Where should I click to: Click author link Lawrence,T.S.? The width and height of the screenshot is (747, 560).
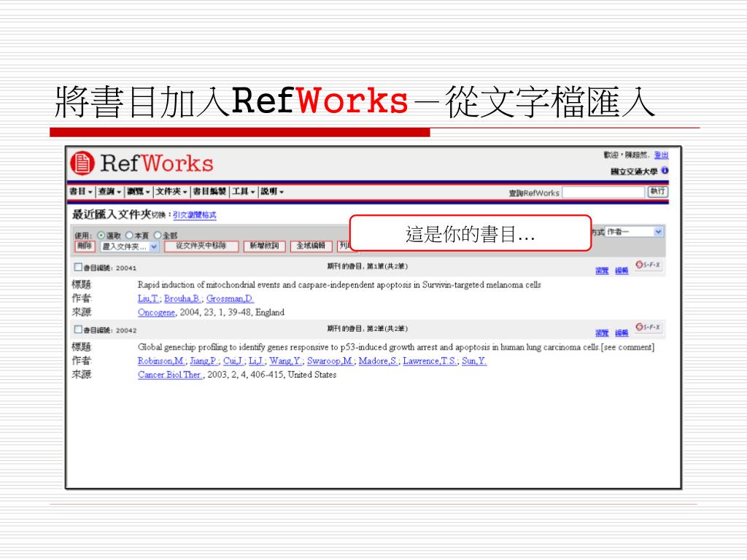[430, 361]
